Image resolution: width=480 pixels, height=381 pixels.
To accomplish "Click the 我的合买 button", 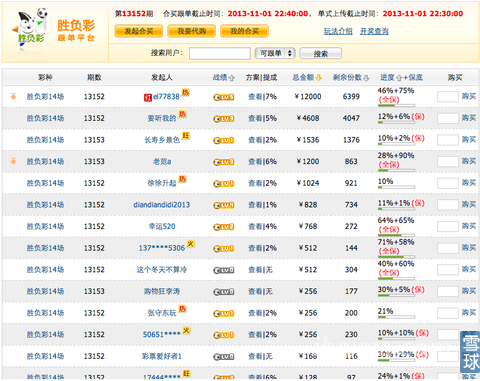I will [x=244, y=31].
